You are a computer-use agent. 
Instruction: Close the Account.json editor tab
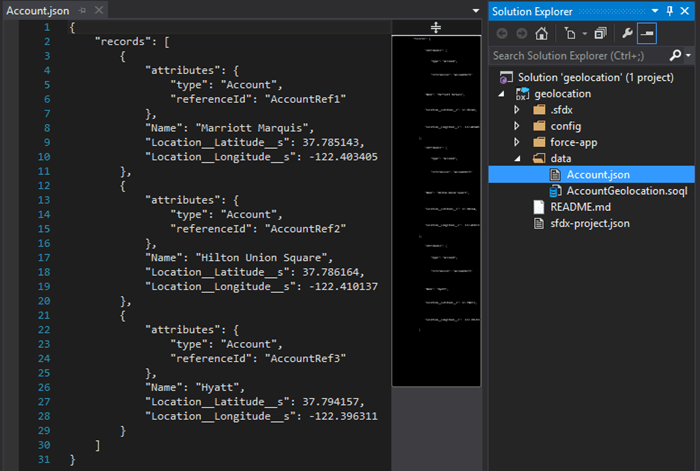tap(99, 10)
